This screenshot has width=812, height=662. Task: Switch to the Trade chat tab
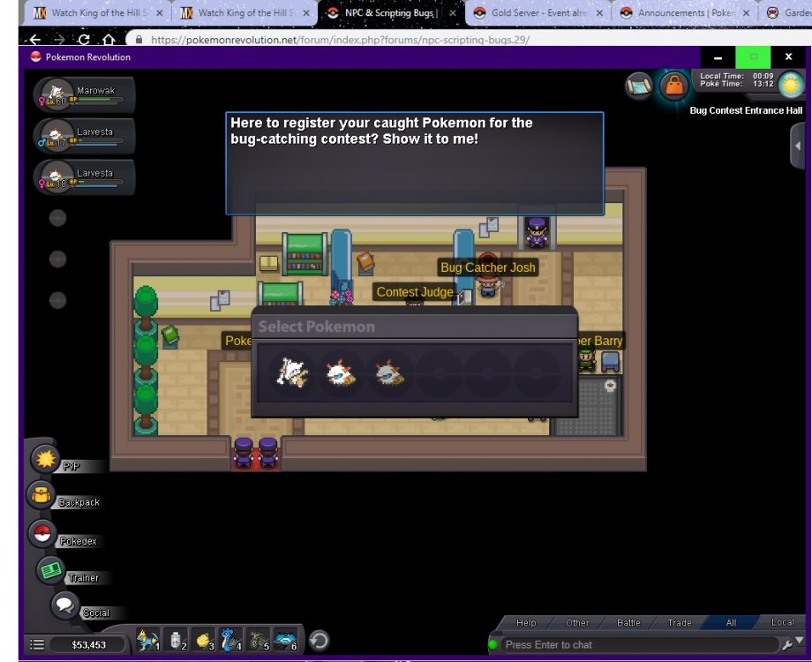680,623
